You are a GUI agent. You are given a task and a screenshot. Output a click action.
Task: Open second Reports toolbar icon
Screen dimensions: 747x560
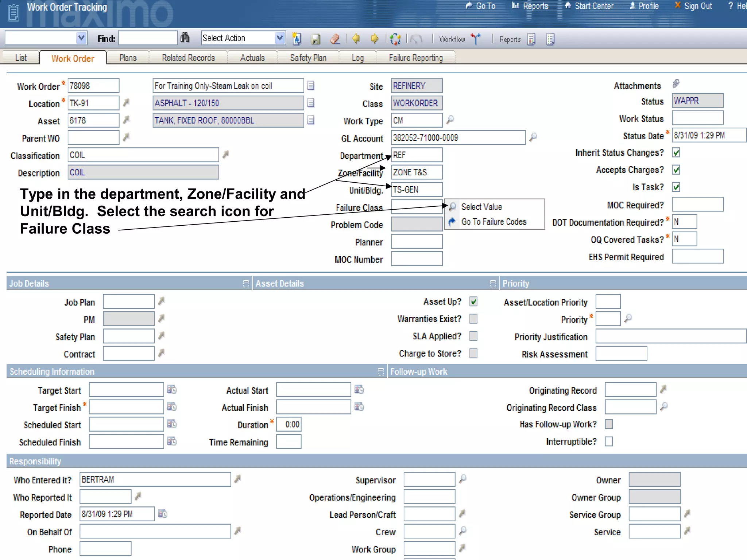pyautogui.click(x=550, y=39)
